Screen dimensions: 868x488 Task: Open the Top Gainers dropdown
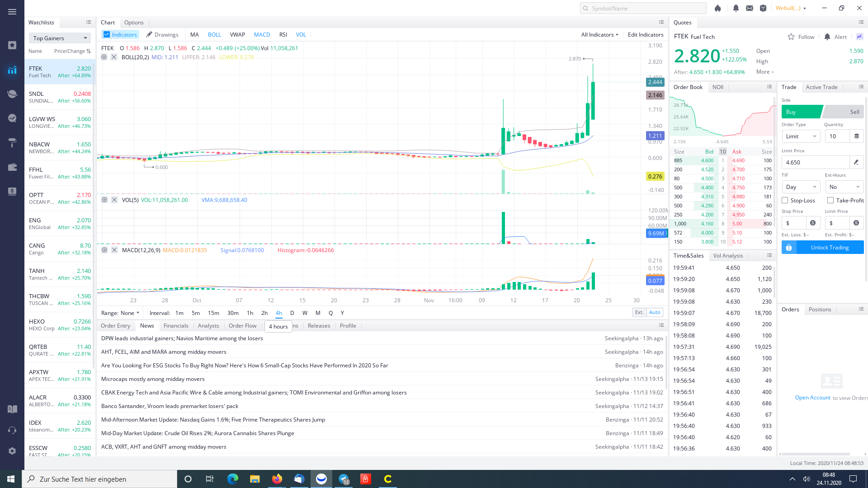60,38
